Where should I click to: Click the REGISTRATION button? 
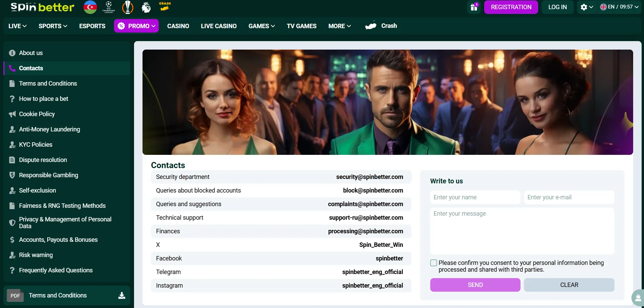pos(511,7)
